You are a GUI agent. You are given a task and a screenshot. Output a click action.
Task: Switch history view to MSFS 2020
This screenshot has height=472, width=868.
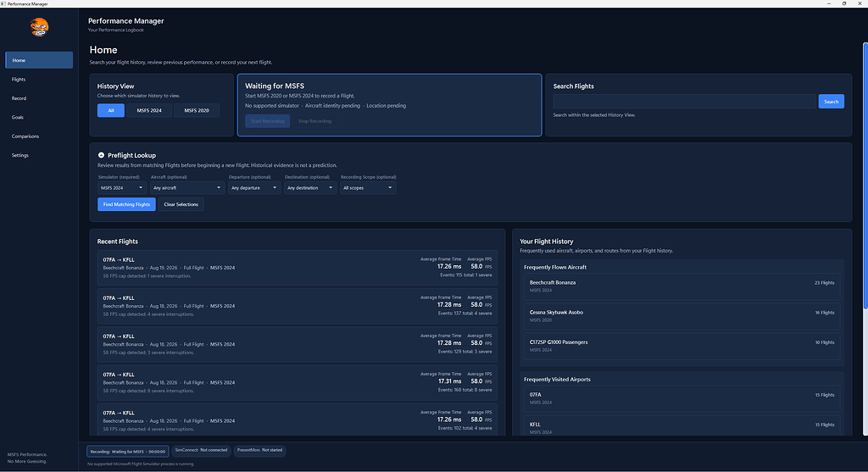197,111
